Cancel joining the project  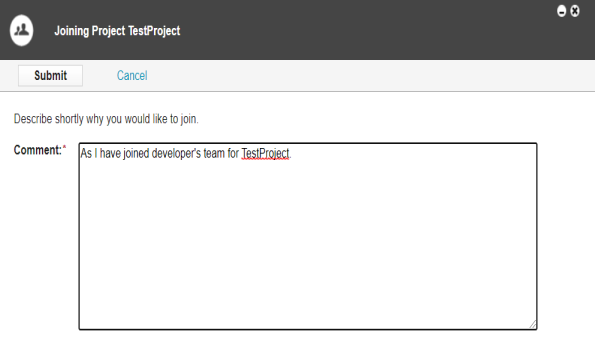(x=132, y=75)
